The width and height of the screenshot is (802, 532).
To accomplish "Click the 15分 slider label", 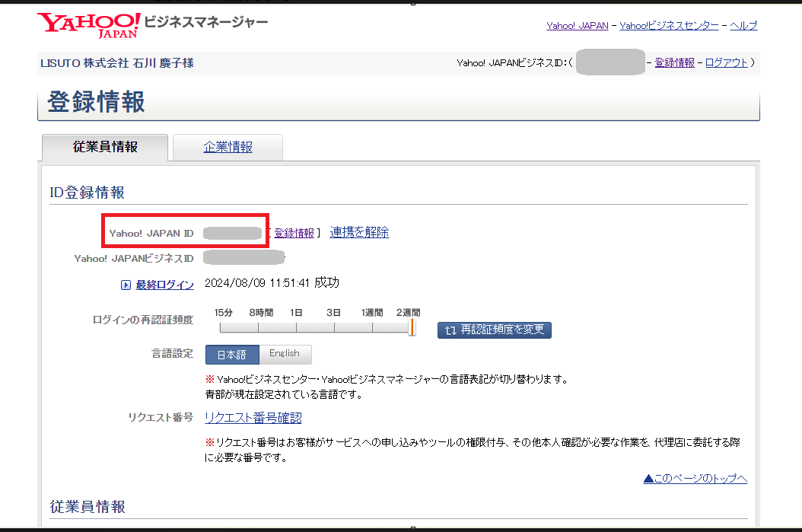I will coord(224,313).
